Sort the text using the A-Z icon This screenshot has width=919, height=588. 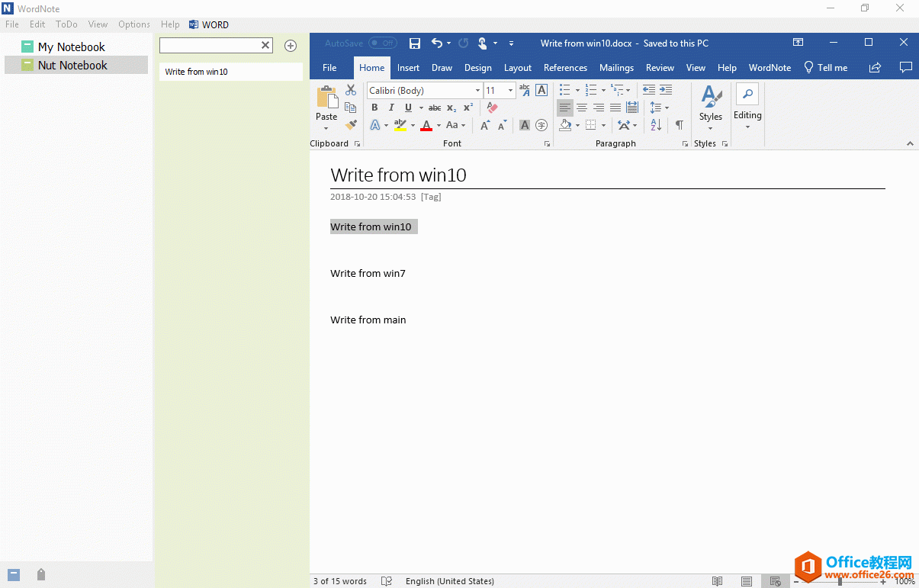pyautogui.click(x=656, y=125)
